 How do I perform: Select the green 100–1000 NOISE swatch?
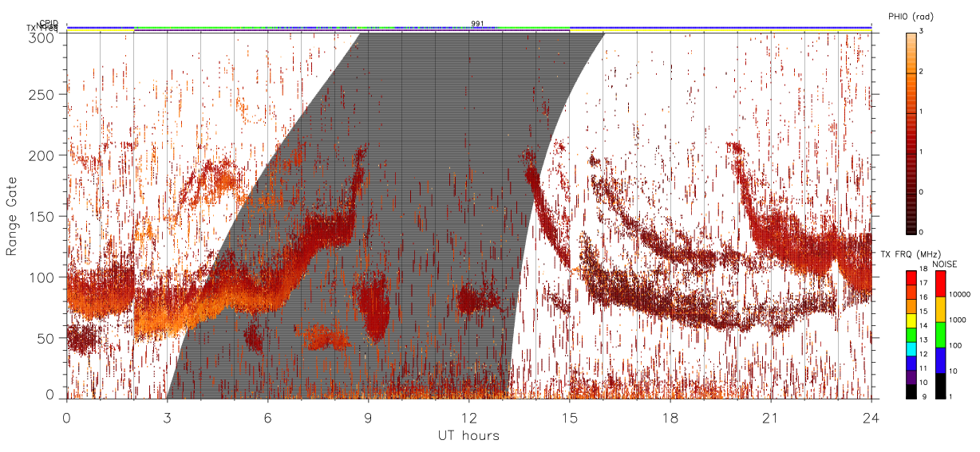pyautogui.click(x=941, y=334)
